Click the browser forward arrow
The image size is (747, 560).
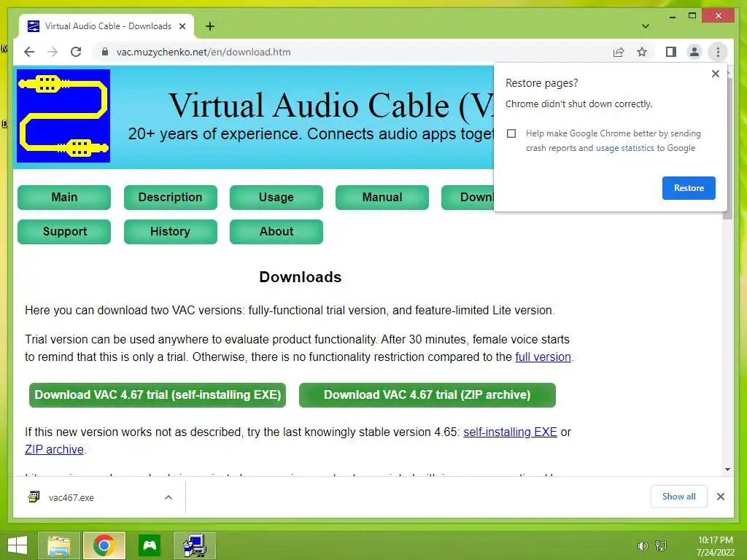pos(53,52)
